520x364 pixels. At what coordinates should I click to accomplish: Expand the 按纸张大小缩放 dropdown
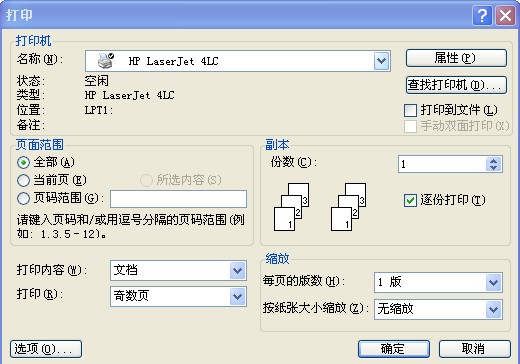pos(494,309)
